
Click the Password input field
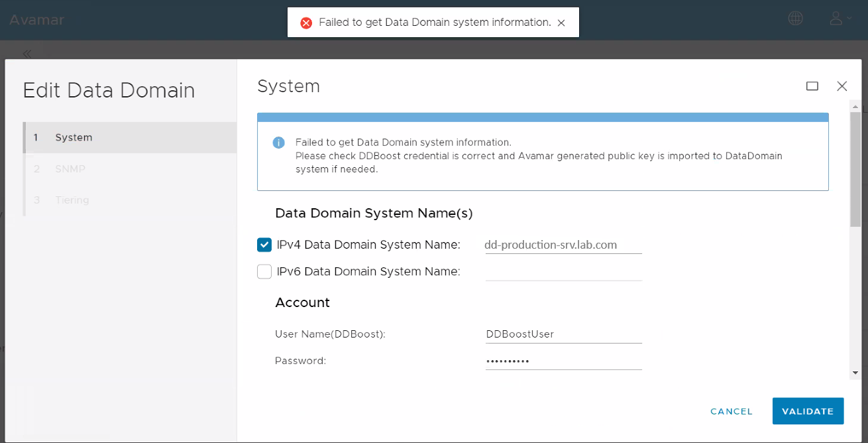pyautogui.click(x=562, y=360)
